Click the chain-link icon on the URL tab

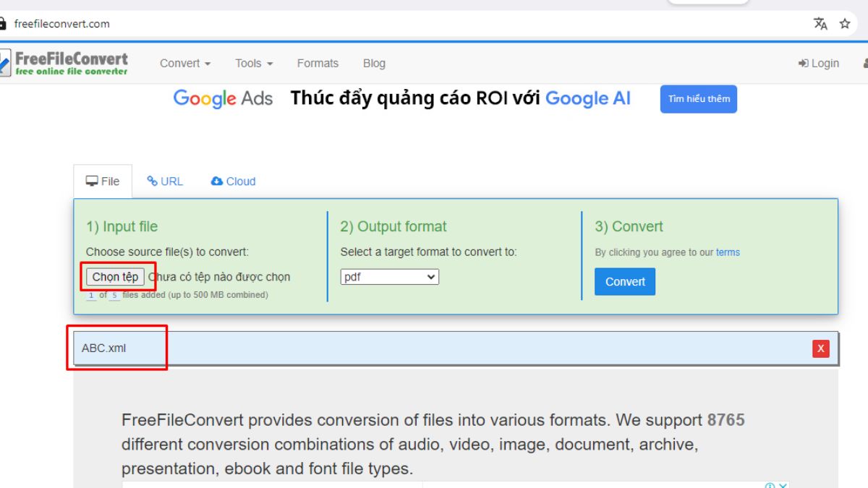[x=152, y=181]
